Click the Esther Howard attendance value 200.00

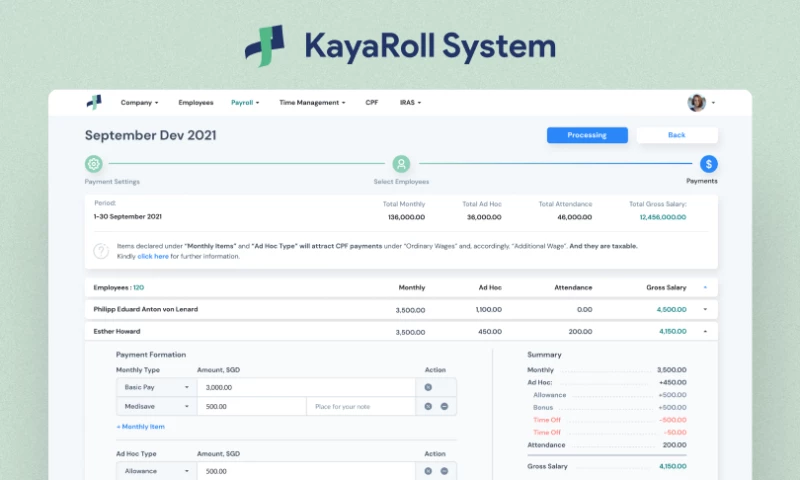[x=581, y=332]
